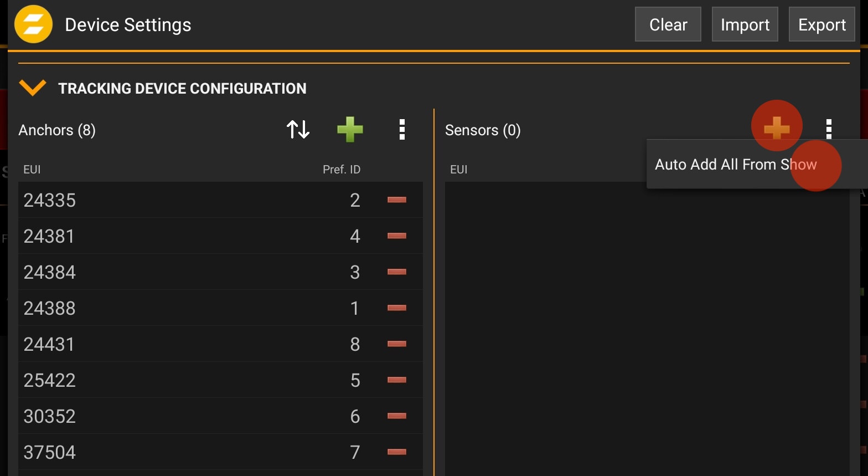Image resolution: width=868 pixels, height=476 pixels.
Task: Remove anchor 24381 with its minus icon
Action: coord(396,236)
